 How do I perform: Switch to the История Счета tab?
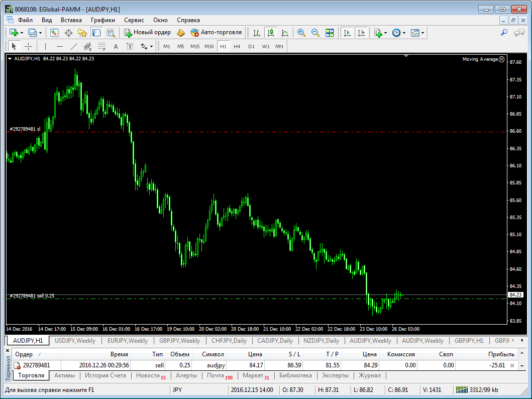click(x=105, y=375)
